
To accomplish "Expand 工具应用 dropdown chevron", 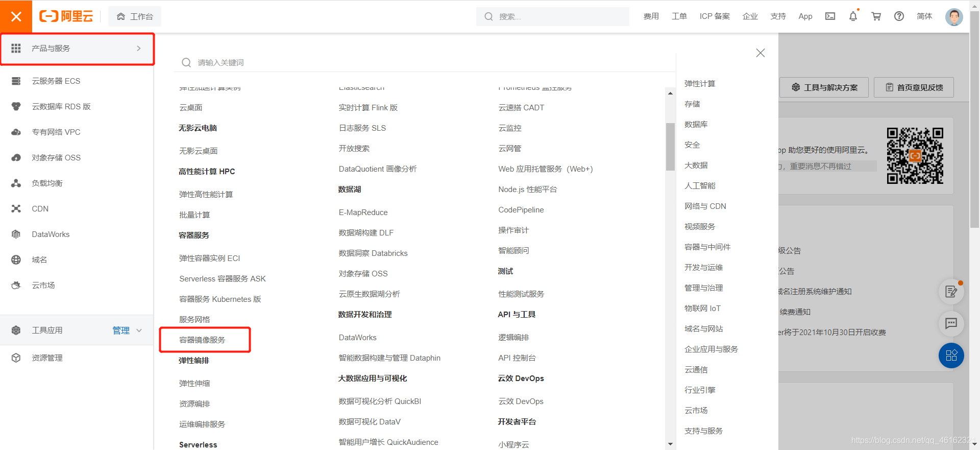I will [x=139, y=330].
